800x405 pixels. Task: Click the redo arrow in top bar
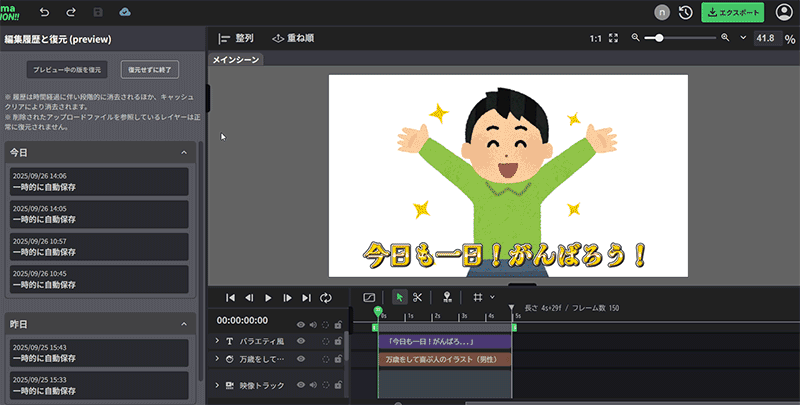[70, 12]
